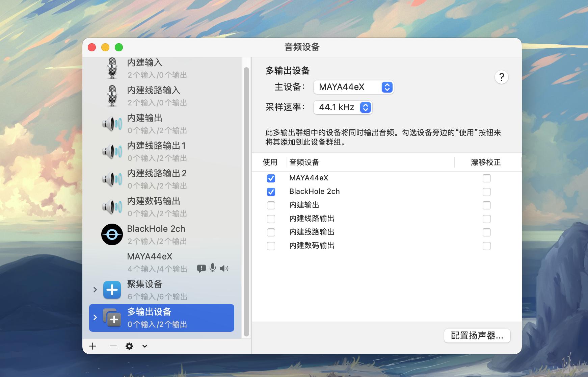Select the 内建输入 microphone icon
Image resolution: width=588 pixels, height=377 pixels.
[x=111, y=68]
